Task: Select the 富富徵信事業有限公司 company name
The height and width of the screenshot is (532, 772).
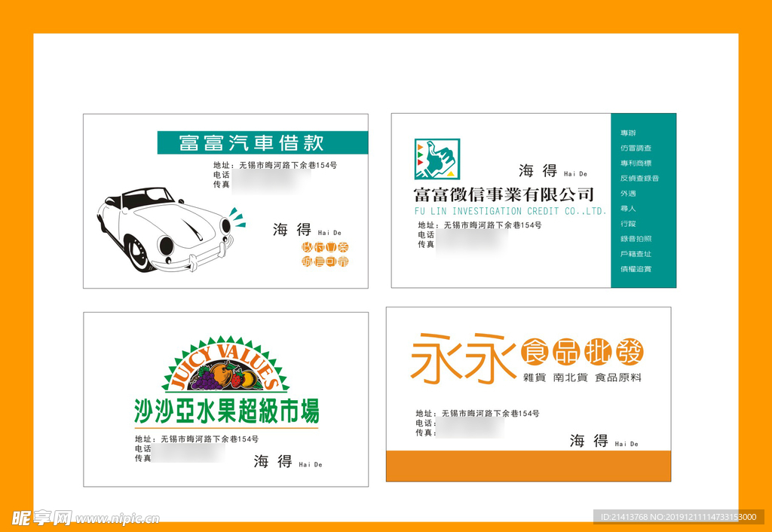Action: 503,194
